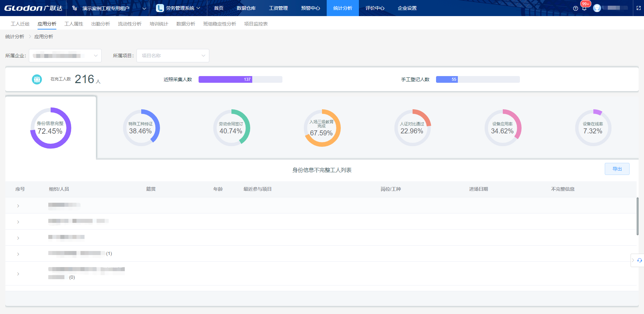Switch to the 出勤分析 tab
Image resolution: width=644 pixels, height=314 pixels.
pos(100,24)
